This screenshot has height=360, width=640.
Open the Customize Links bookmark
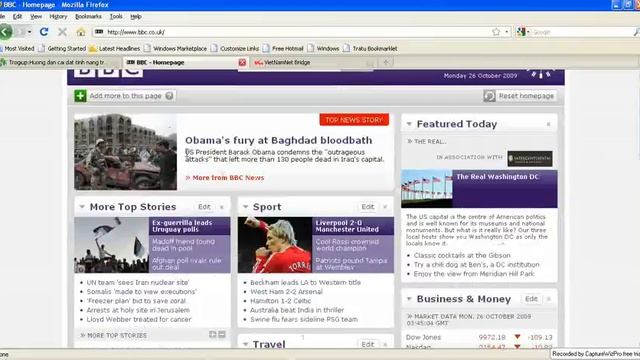click(235, 49)
